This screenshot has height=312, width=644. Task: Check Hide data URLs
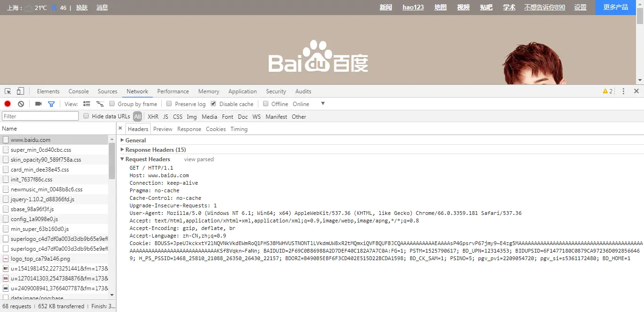coord(86,116)
